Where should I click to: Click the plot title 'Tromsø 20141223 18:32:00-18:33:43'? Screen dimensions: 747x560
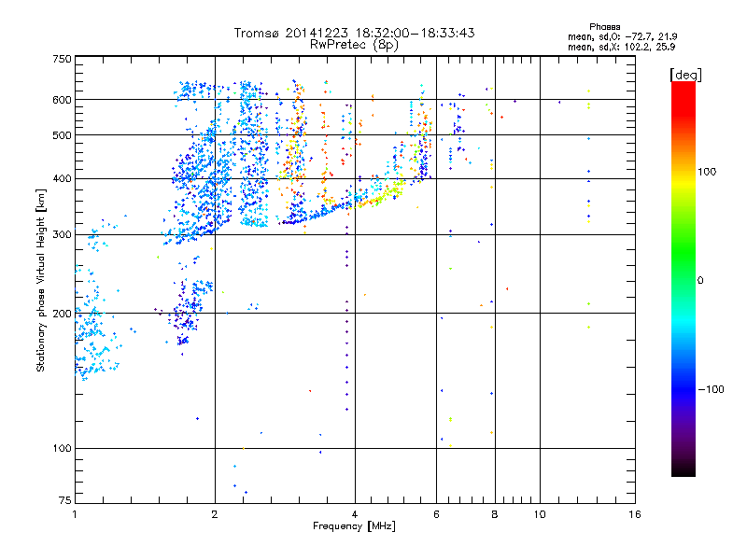click(354, 33)
